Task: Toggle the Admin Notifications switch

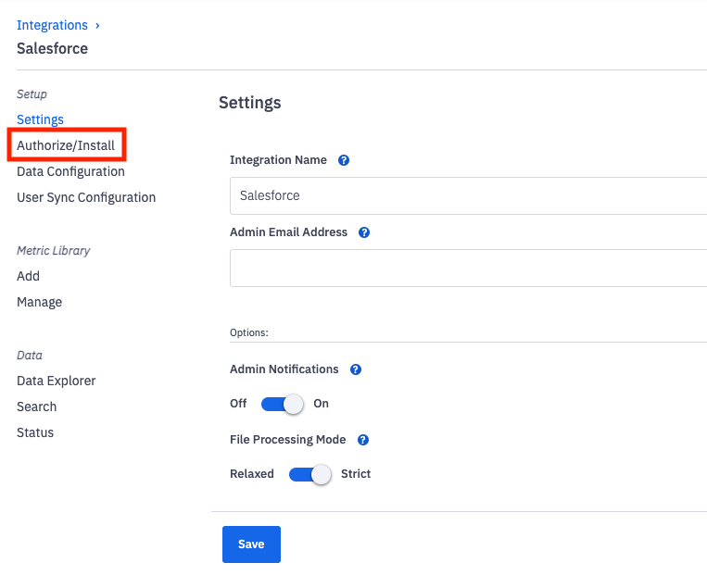Action: (283, 404)
